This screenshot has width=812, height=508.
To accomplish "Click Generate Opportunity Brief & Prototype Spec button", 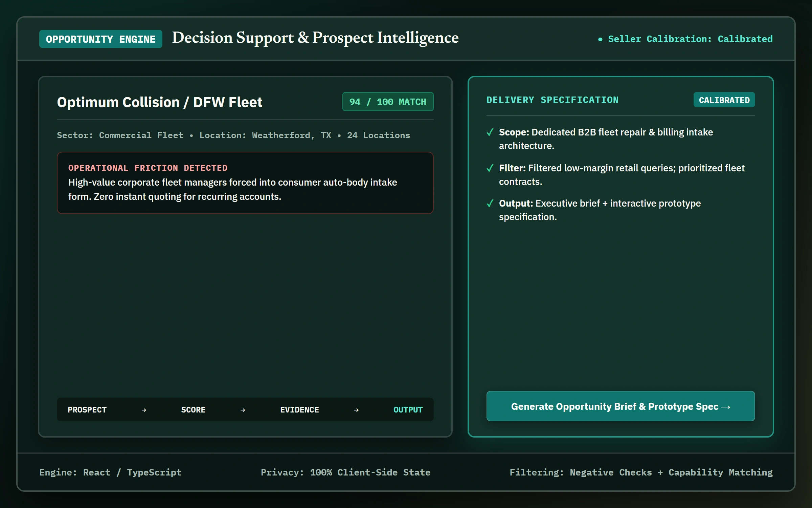I will coord(621,406).
